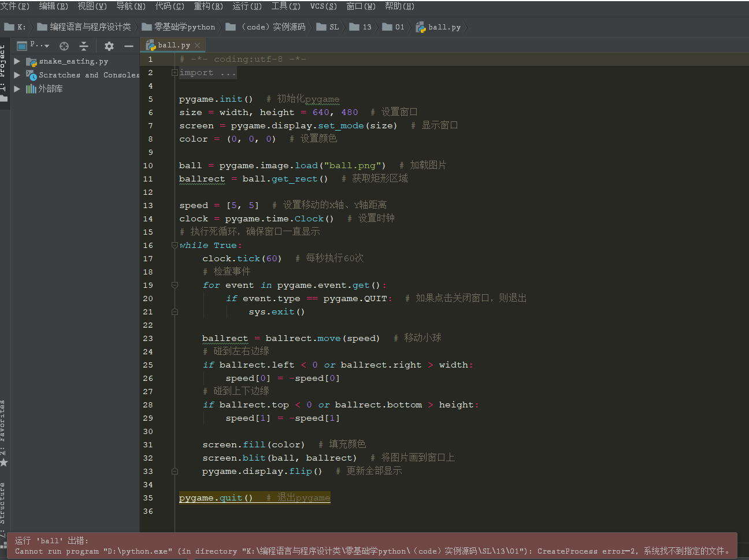Viewport: 749px width, 560px height.
Task: Click fold end marker on line 21
Action: [175, 311]
